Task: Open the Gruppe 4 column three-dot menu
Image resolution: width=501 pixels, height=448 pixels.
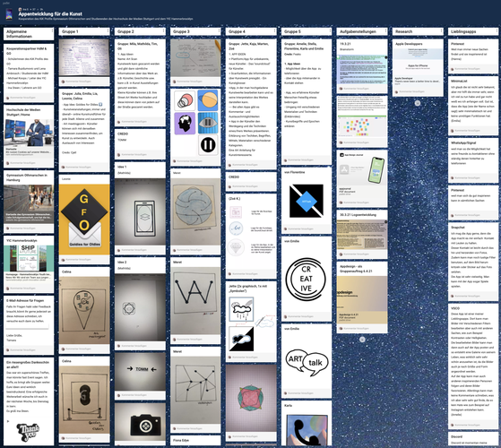Action: [274, 31]
